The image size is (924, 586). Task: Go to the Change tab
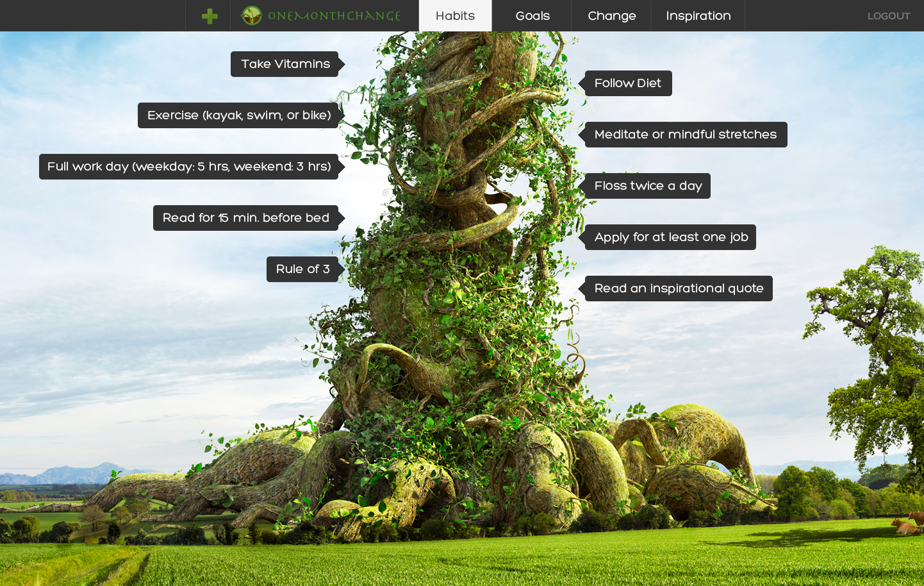pyautogui.click(x=611, y=16)
